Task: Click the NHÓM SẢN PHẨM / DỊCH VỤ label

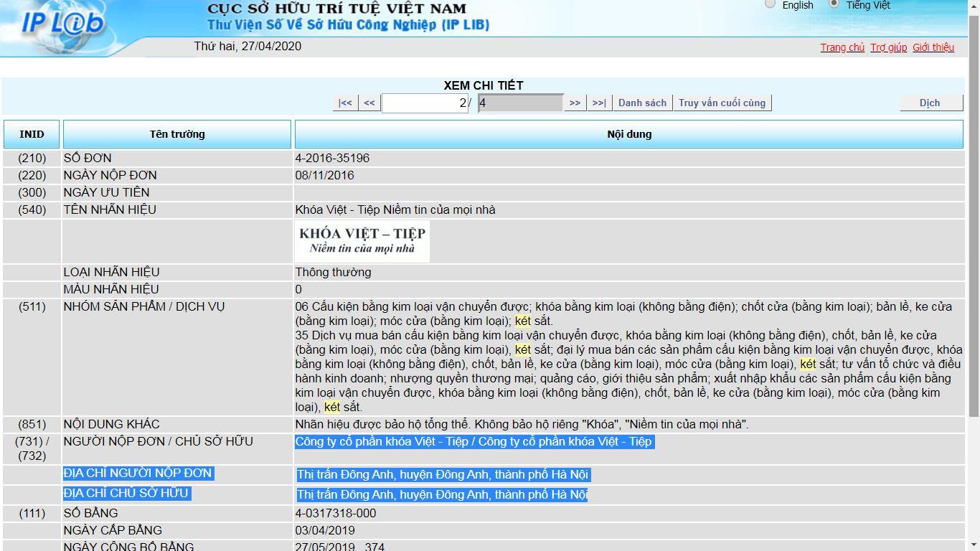Action: pyautogui.click(x=144, y=306)
